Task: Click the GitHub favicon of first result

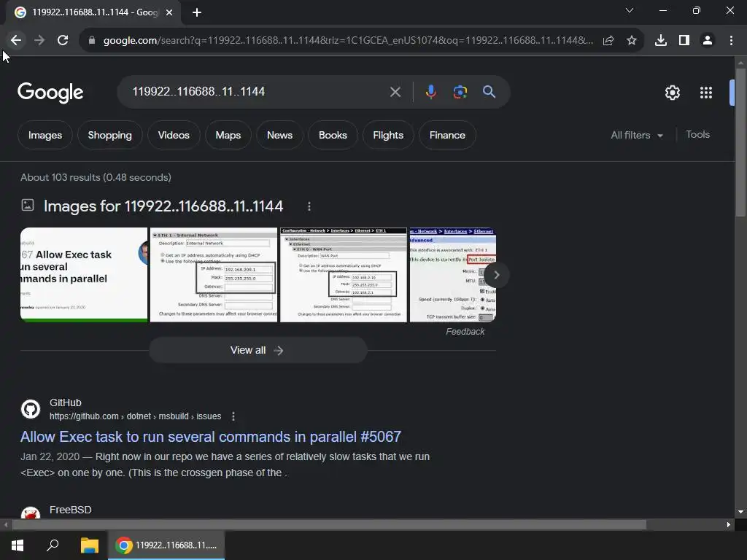Action: click(31, 409)
